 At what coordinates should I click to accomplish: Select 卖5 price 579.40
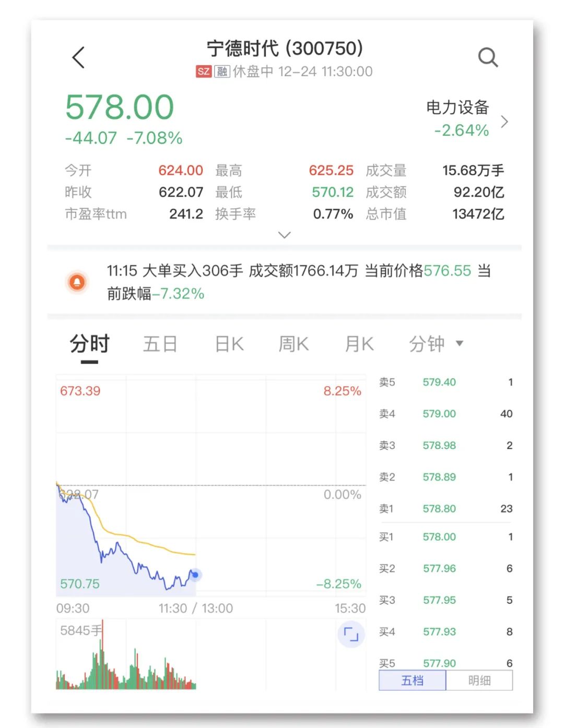pos(439,382)
